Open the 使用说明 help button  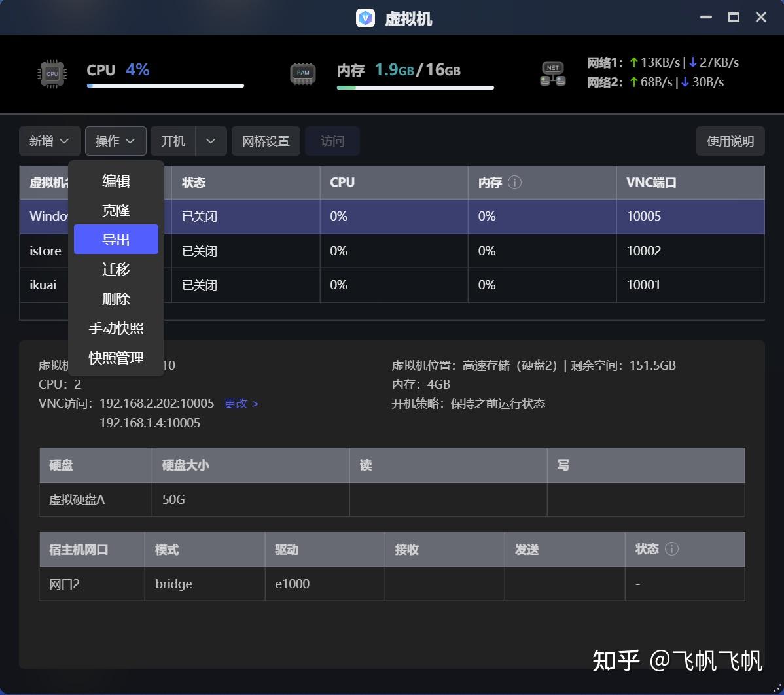point(730,141)
